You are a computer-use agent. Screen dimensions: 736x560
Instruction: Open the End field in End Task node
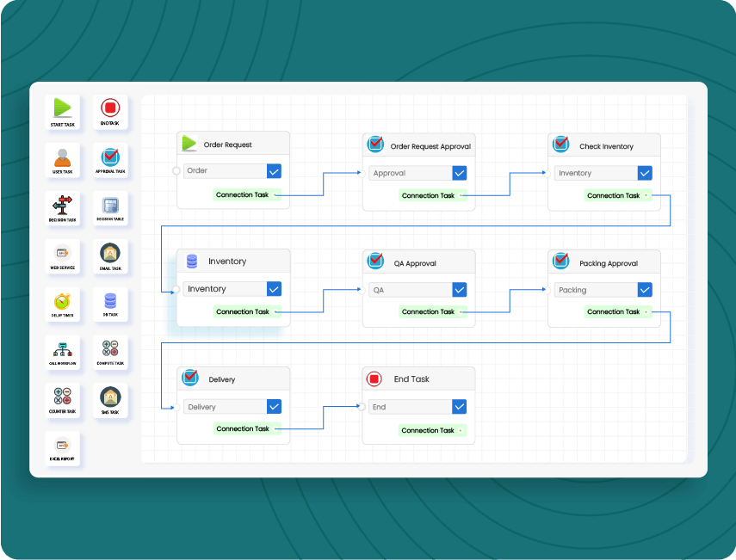click(409, 407)
